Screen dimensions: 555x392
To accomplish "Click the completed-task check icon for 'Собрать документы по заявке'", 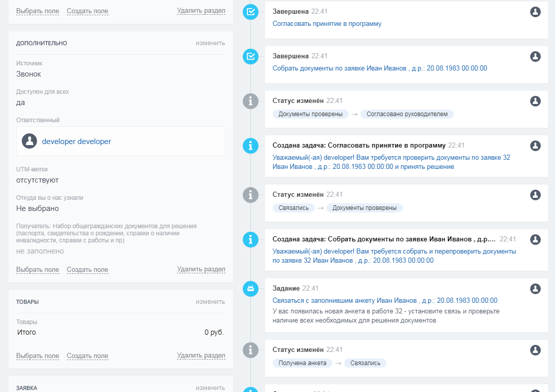I will pos(250,56).
